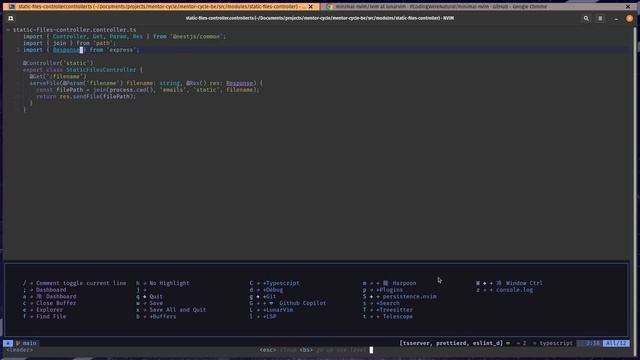Click the new-tab icon left of title bar
This screenshot has height=360, width=640.
pyautogui.click(x=11, y=18)
